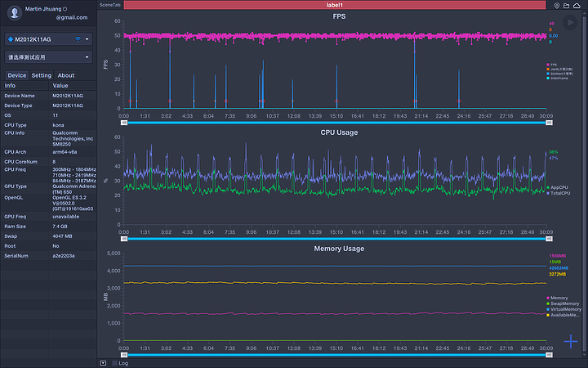This screenshot has height=368, width=588.
Task: Click the Memory Usage chart right range handle
Action: pos(549,355)
